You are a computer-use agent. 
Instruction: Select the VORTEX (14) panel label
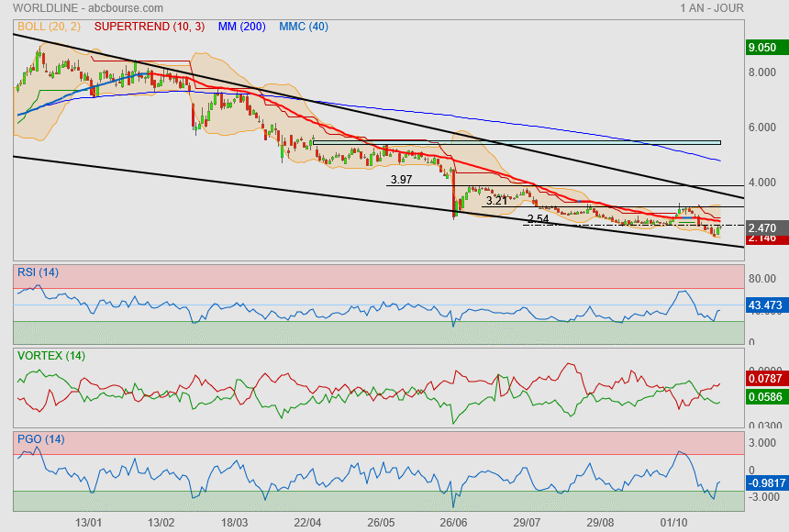click(x=50, y=355)
